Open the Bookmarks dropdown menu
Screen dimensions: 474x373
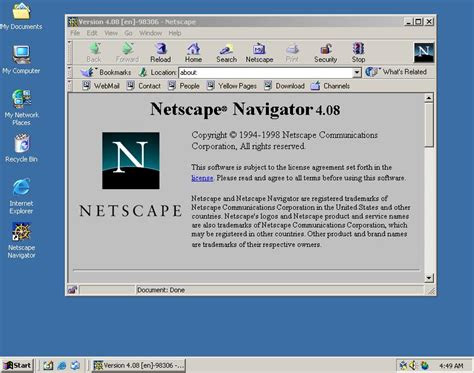[106, 72]
